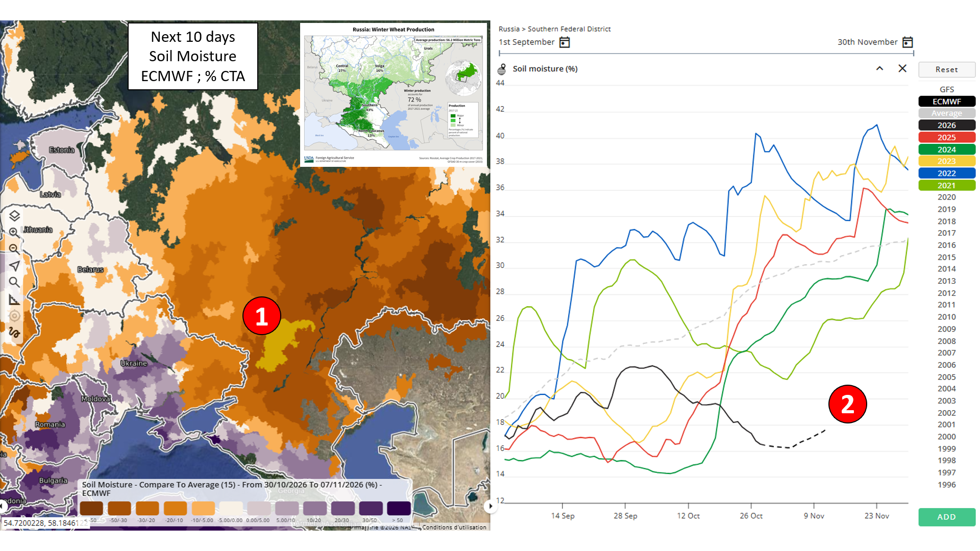
Task: Open the map search magnifier
Action: pos(14,282)
